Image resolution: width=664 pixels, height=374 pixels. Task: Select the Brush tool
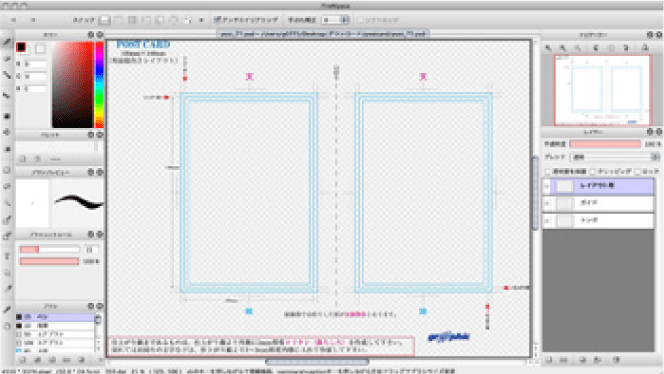7,42
